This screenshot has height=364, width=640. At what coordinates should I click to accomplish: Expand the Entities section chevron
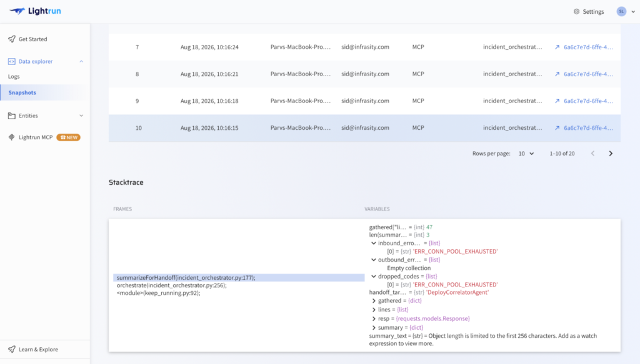[x=81, y=116]
